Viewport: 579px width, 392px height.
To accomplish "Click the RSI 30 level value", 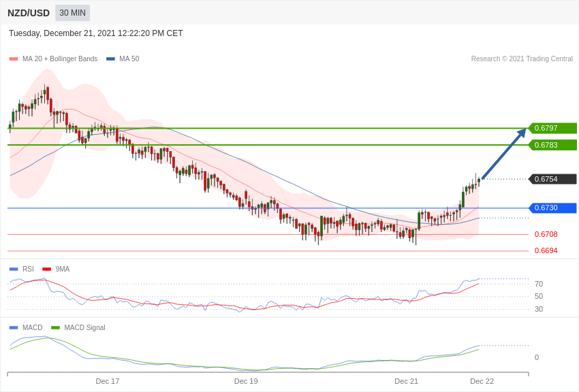I will (x=539, y=309).
